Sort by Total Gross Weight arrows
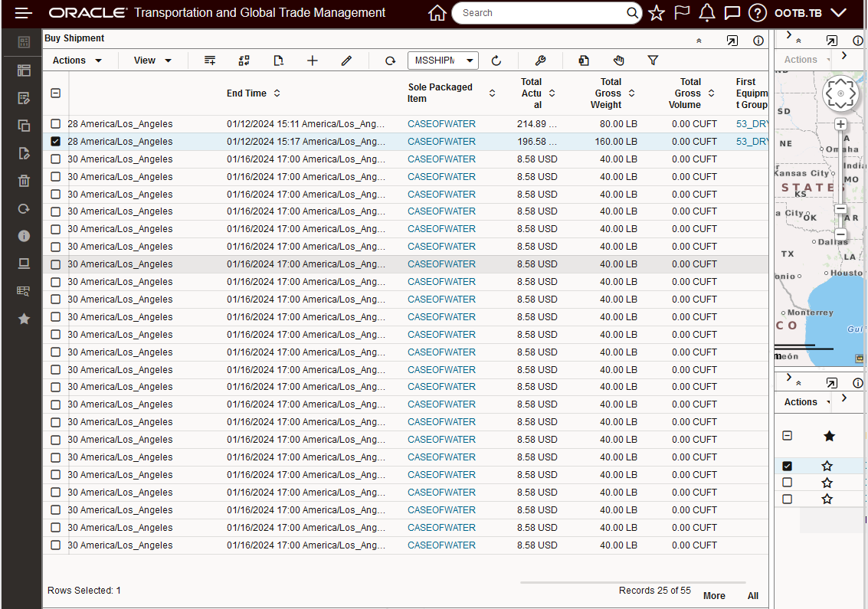 pos(631,93)
